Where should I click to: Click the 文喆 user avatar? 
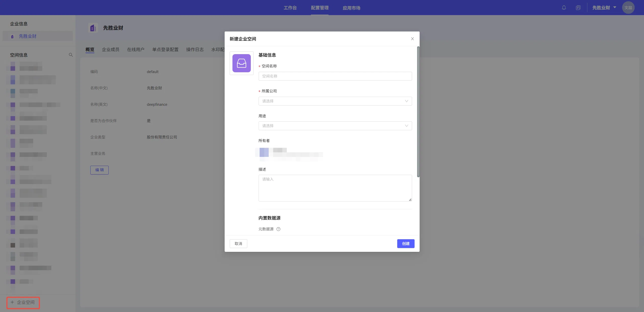click(628, 8)
